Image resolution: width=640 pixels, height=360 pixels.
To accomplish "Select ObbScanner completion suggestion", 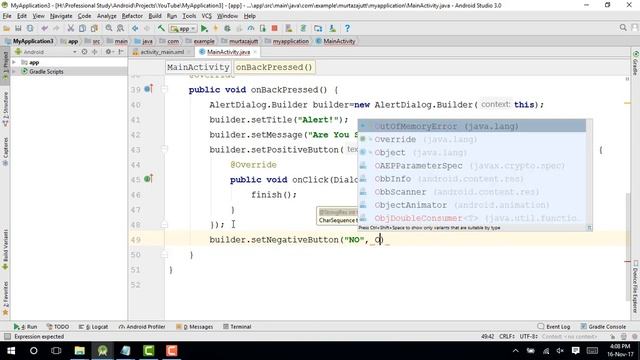I will coord(472,192).
